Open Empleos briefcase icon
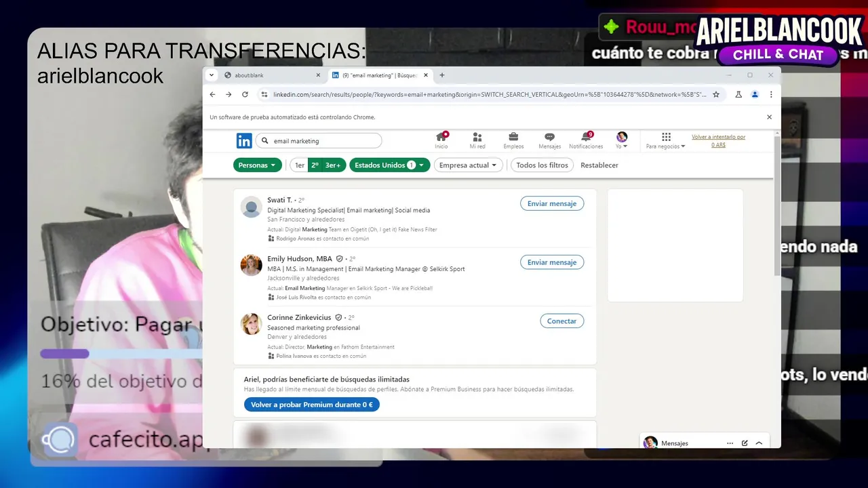The height and width of the screenshot is (488, 868). (513, 141)
